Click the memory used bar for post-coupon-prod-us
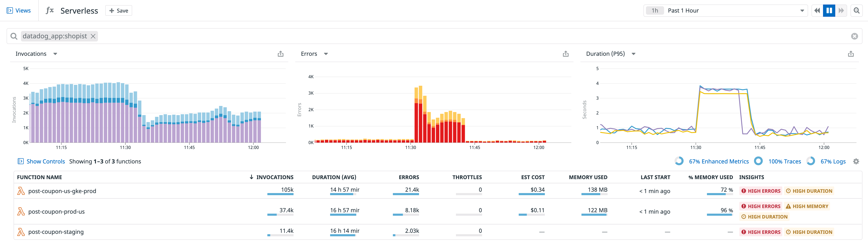 594,215
